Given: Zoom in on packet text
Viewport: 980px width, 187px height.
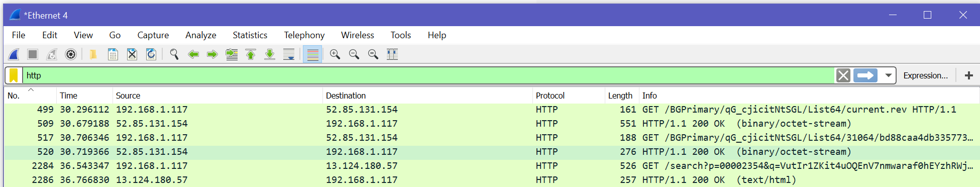Looking at the screenshot, I should (335, 54).
